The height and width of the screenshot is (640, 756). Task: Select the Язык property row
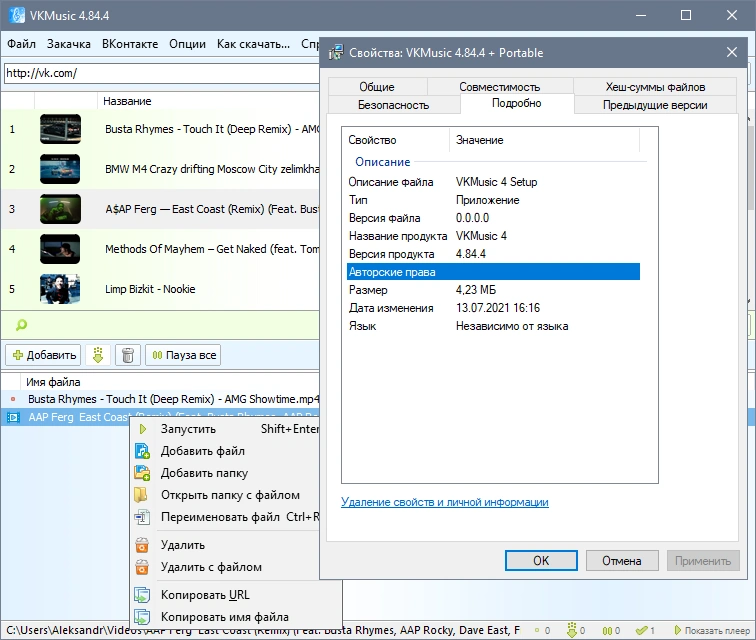tap(493, 326)
